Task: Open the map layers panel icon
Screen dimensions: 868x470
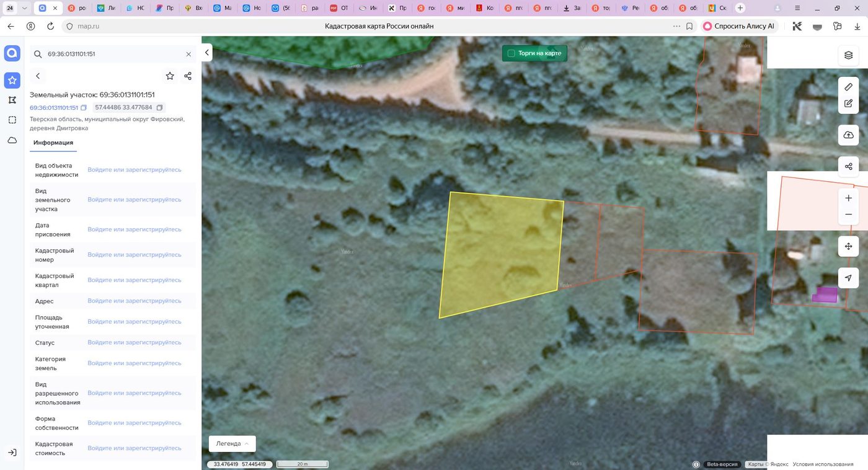Action: [848, 55]
